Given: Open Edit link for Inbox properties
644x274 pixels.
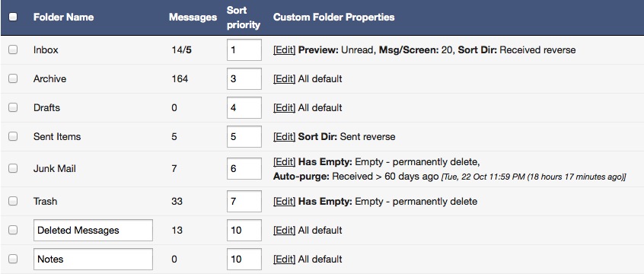Looking at the screenshot, I should pyautogui.click(x=284, y=50).
